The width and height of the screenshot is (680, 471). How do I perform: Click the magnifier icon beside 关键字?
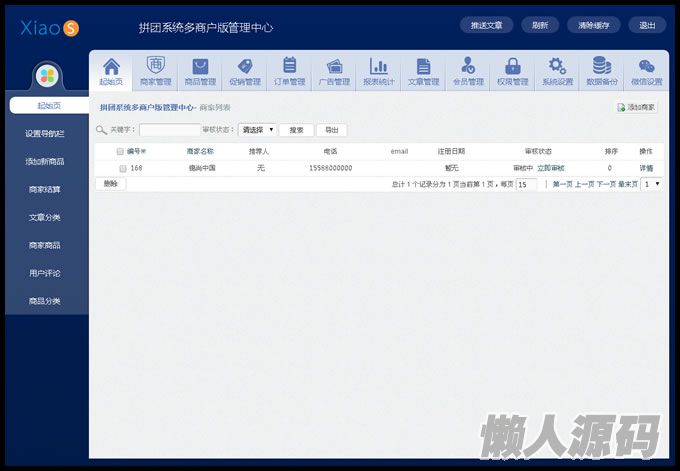pyautogui.click(x=101, y=130)
